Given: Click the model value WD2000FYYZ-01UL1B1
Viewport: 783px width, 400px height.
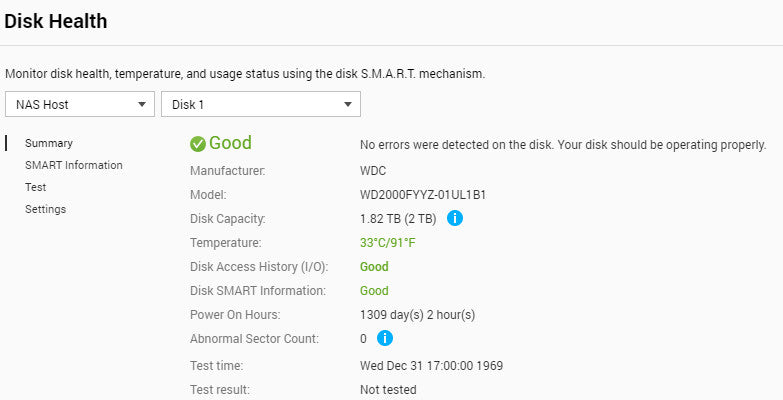Looking at the screenshot, I should pyautogui.click(x=423, y=195).
